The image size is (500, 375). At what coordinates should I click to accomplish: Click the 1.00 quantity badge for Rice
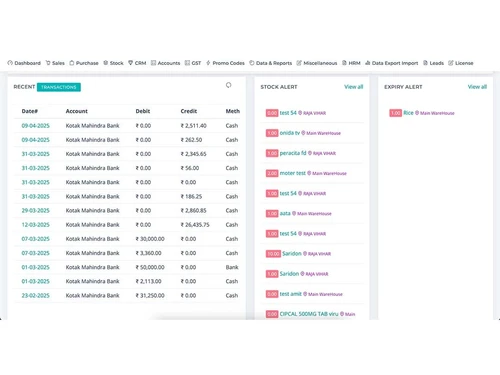[x=396, y=113]
